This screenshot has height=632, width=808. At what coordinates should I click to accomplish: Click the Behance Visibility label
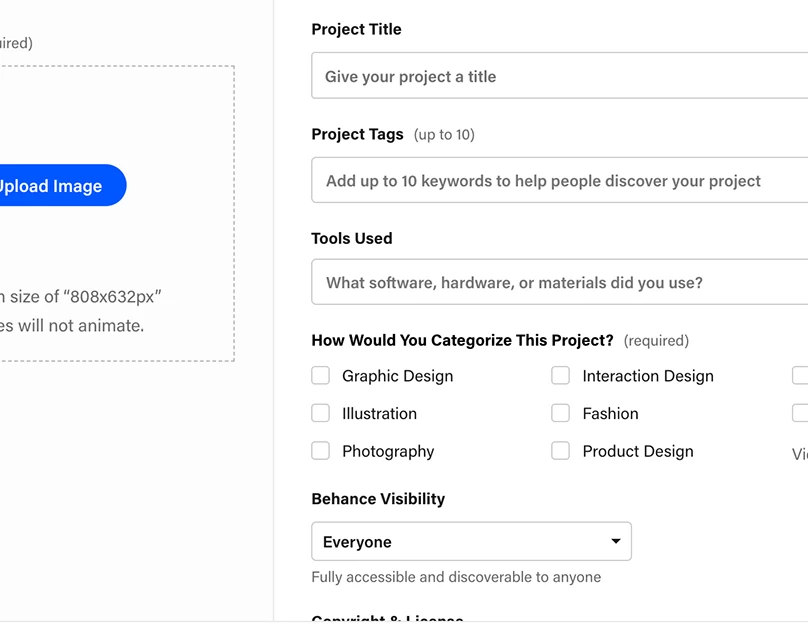pyautogui.click(x=378, y=499)
